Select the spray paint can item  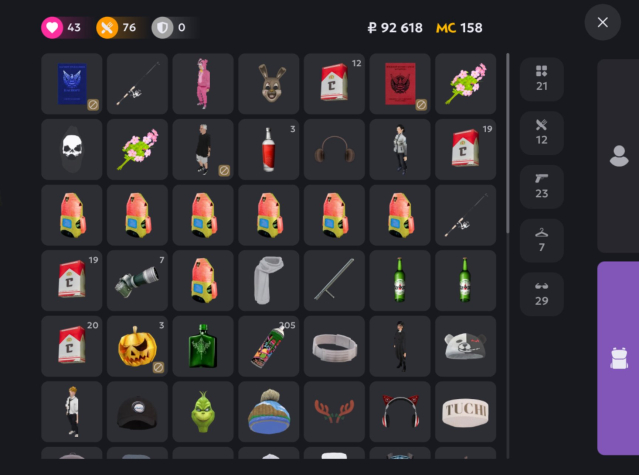tap(269, 346)
